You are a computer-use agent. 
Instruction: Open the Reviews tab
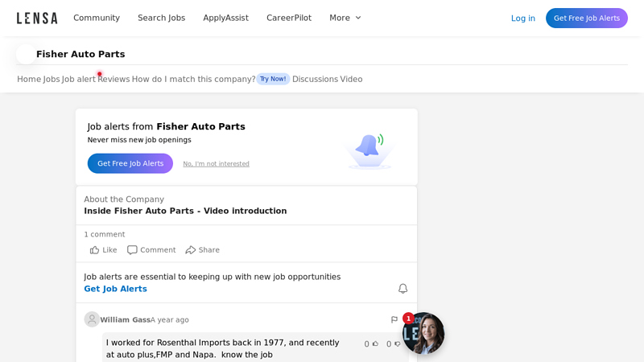point(114,79)
